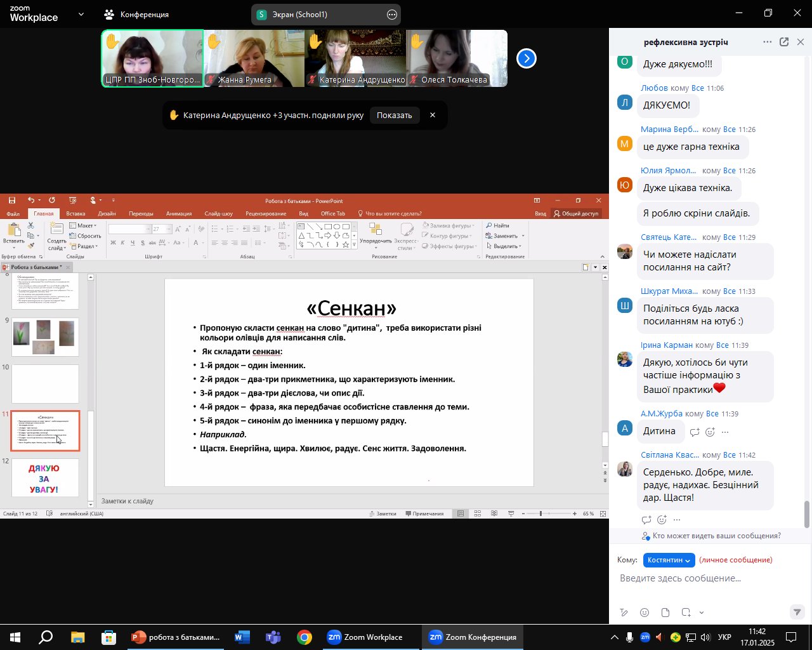Click the Общий доступ button in PowerPoint
Screen dimensions: 812x650
coord(576,214)
